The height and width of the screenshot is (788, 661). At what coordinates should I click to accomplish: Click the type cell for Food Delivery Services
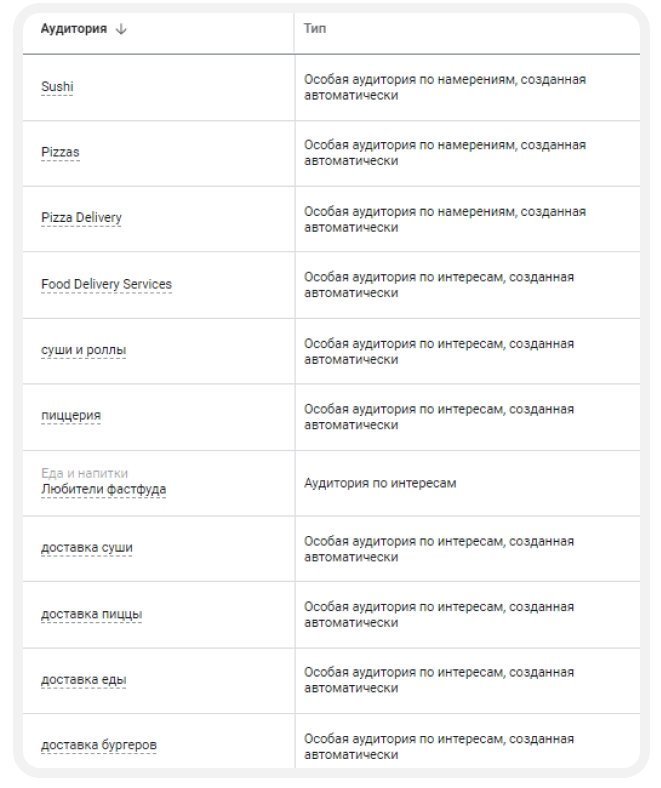438,285
